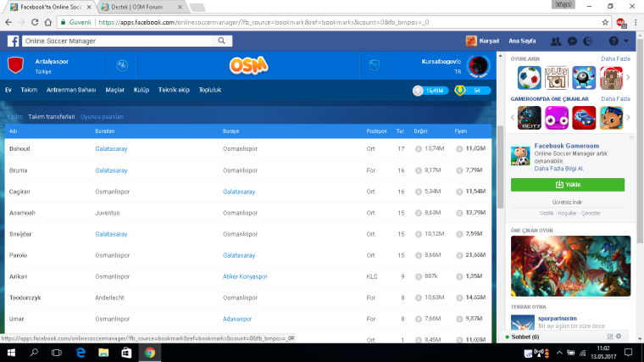
Task: Open Ana Sayfa link
Action: point(522,41)
